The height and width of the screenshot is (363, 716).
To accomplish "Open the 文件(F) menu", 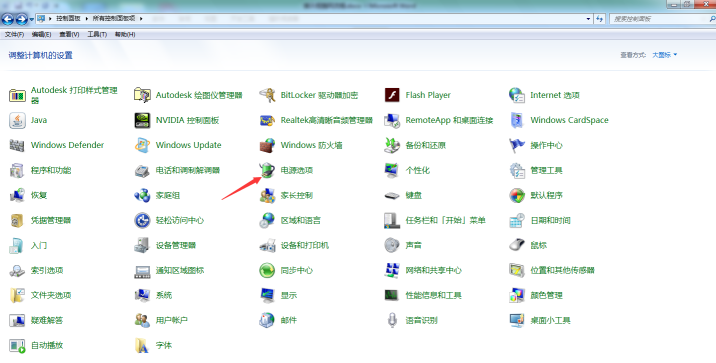I will click(x=14, y=34).
